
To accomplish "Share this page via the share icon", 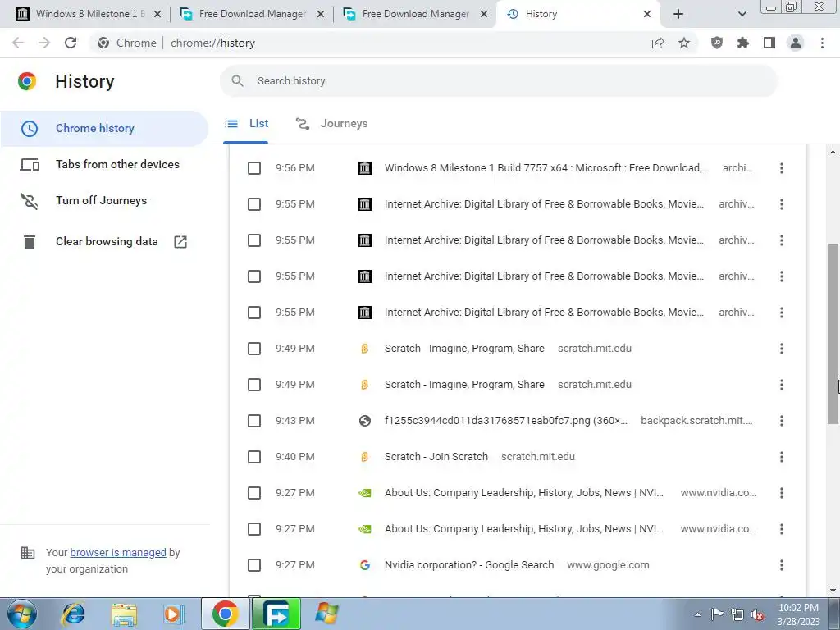I will [x=657, y=43].
